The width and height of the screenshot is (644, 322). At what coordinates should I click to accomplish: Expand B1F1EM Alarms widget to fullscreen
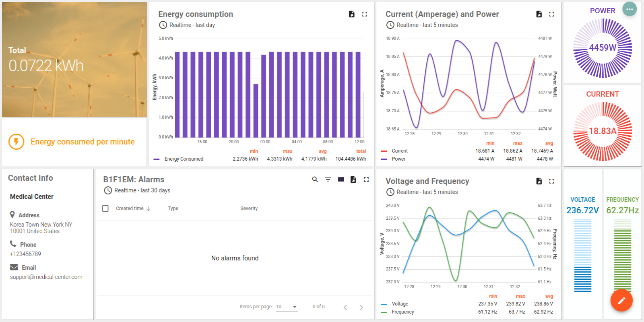point(366,180)
